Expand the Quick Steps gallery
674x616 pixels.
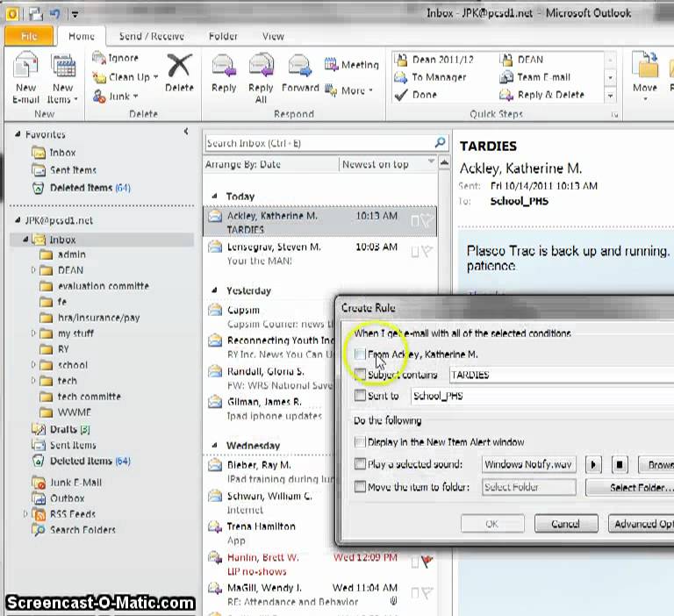(610, 96)
